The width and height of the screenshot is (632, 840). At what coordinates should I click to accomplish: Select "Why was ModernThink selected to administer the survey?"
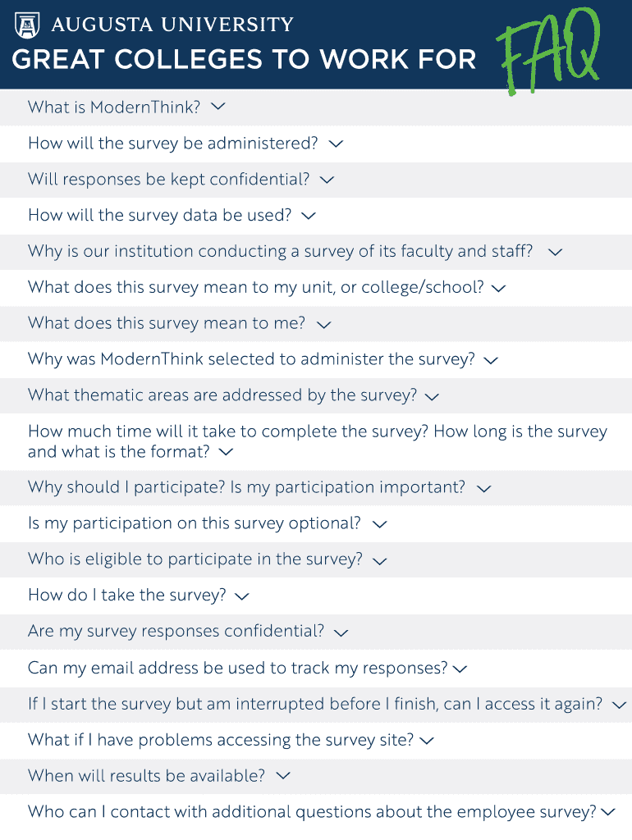(x=251, y=360)
